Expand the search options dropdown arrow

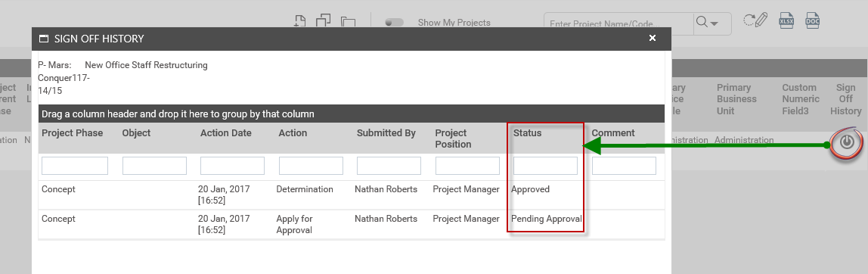(714, 23)
